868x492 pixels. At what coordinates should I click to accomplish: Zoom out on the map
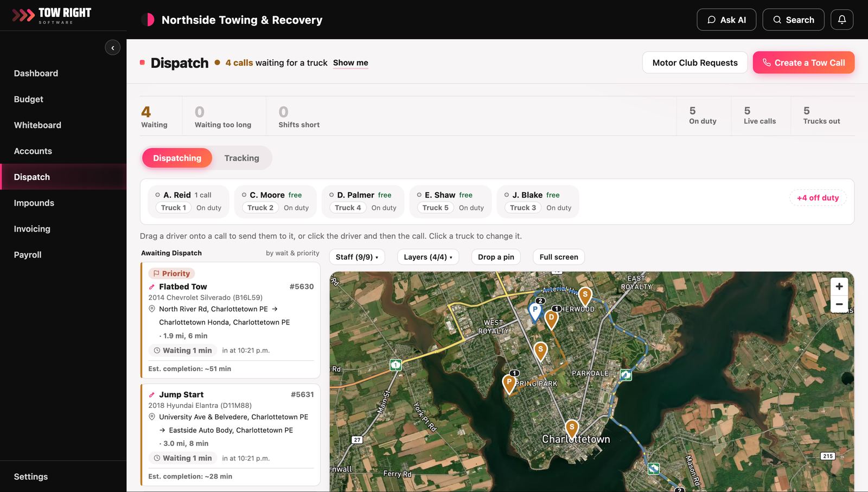839,304
